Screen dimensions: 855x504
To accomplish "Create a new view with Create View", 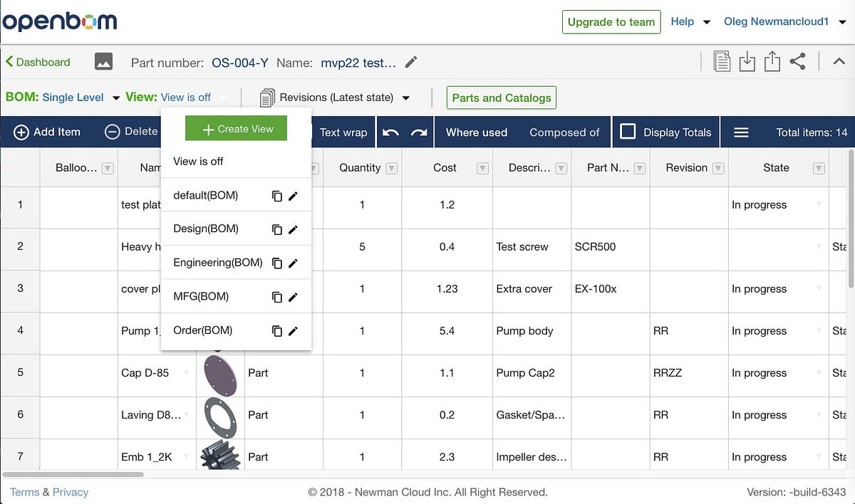I will pyautogui.click(x=235, y=128).
